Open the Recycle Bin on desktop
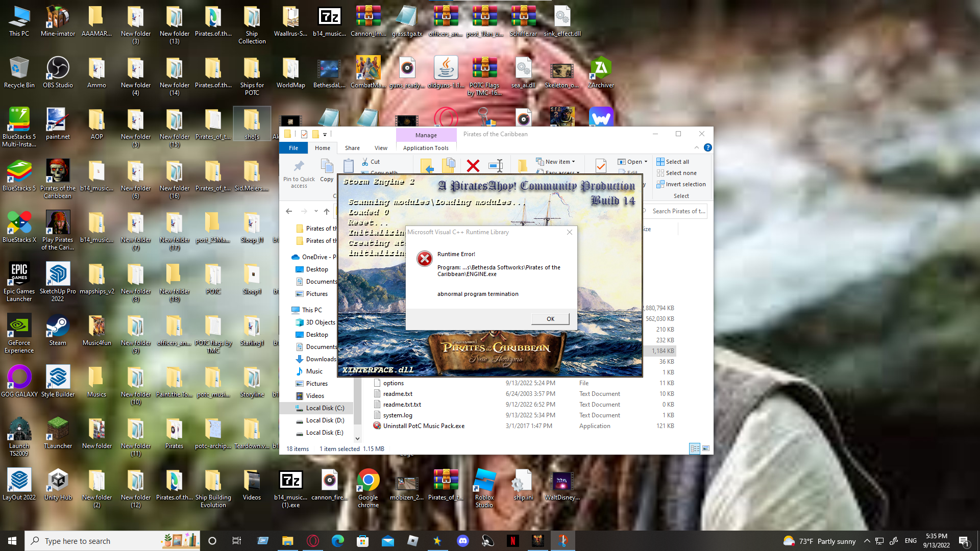This screenshot has height=551, width=980. 19,73
